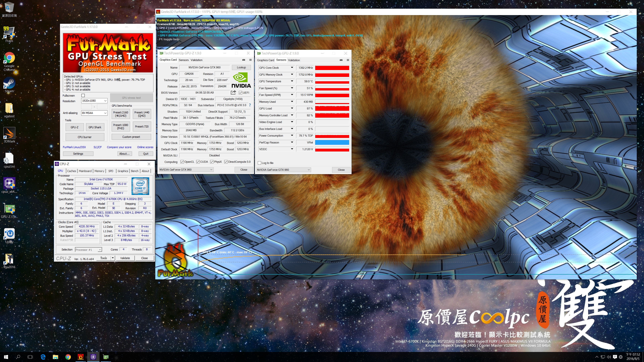
Task: Open the GPU-Z desktop shortcut
Action: click(x=9, y=210)
